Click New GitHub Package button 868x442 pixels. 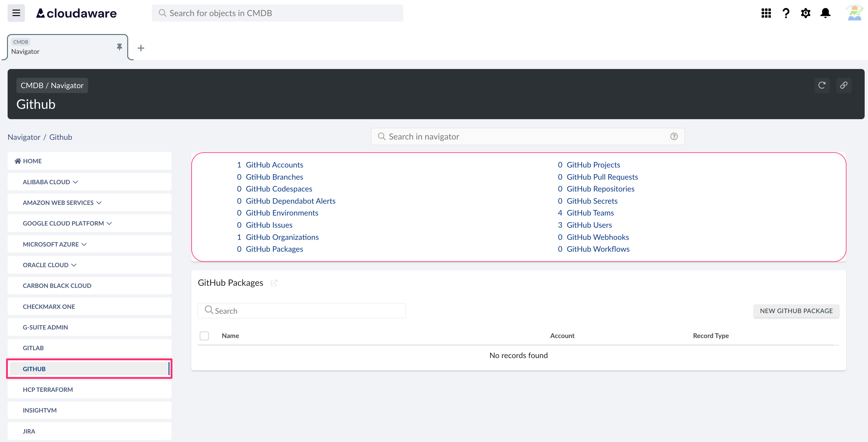click(796, 311)
